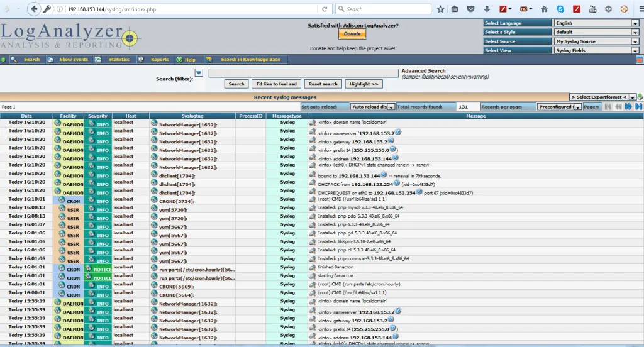Go to the browser home page icon

[544, 9]
